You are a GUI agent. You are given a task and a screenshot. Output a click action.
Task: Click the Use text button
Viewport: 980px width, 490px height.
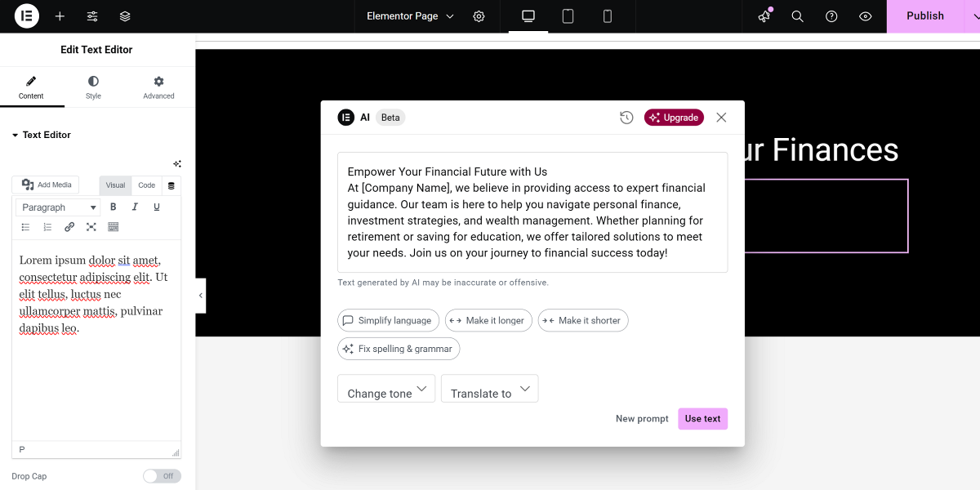[x=702, y=419]
